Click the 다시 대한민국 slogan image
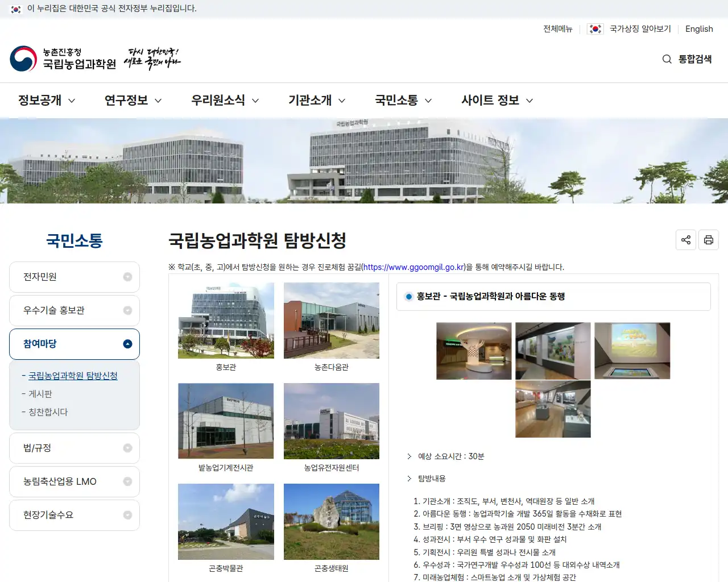Viewport: 728px width, 582px height. (152, 59)
